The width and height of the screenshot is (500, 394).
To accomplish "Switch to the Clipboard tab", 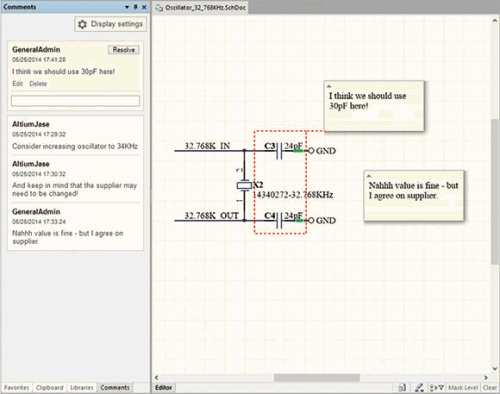I will [50, 388].
